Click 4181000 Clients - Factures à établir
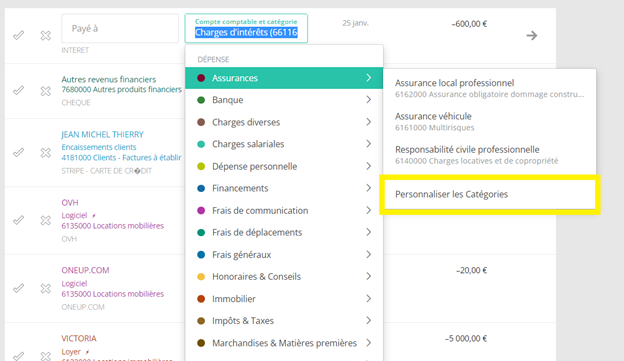This screenshot has width=624, height=361. (121, 158)
